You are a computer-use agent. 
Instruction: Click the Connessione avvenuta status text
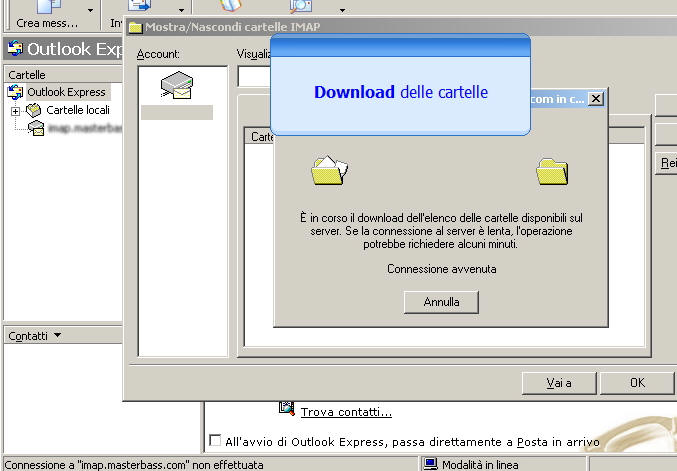click(441, 269)
